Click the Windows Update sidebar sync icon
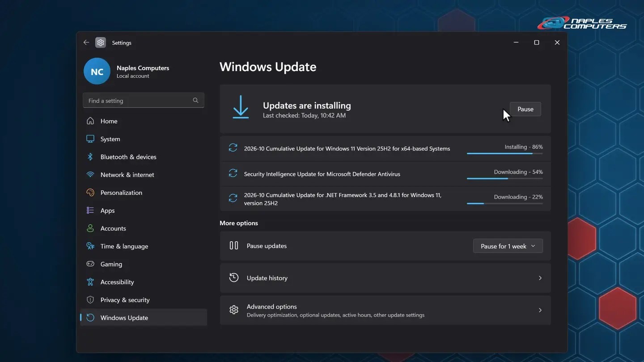644x362 pixels. point(90,318)
